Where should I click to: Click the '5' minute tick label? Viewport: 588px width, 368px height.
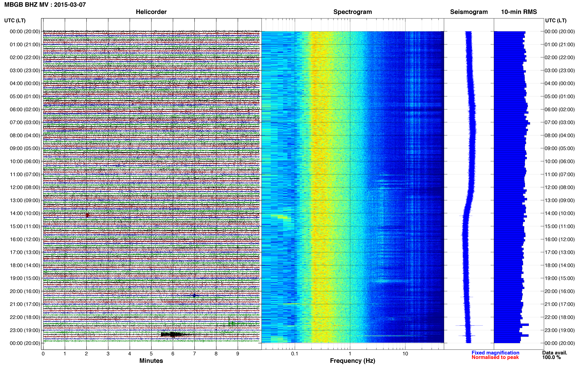tap(151, 354)
